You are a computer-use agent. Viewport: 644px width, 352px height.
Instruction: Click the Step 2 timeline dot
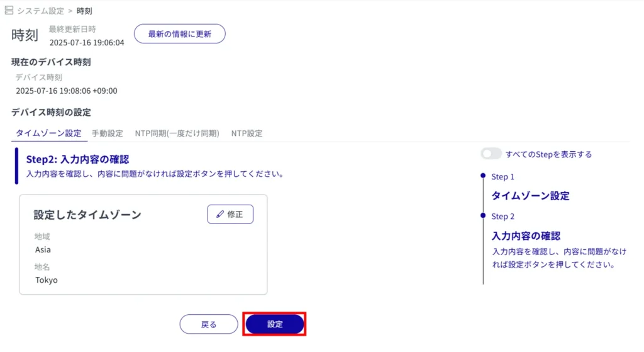coord(483,215)
